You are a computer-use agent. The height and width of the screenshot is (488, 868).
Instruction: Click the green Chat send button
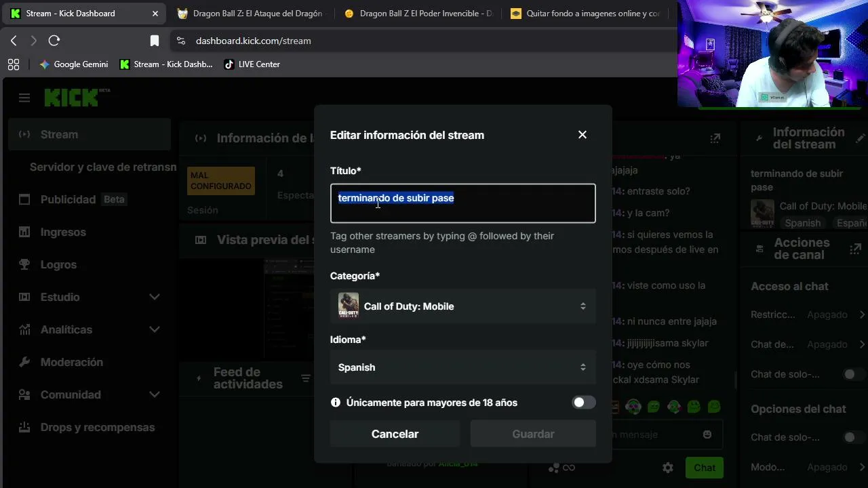click(705, 468)
